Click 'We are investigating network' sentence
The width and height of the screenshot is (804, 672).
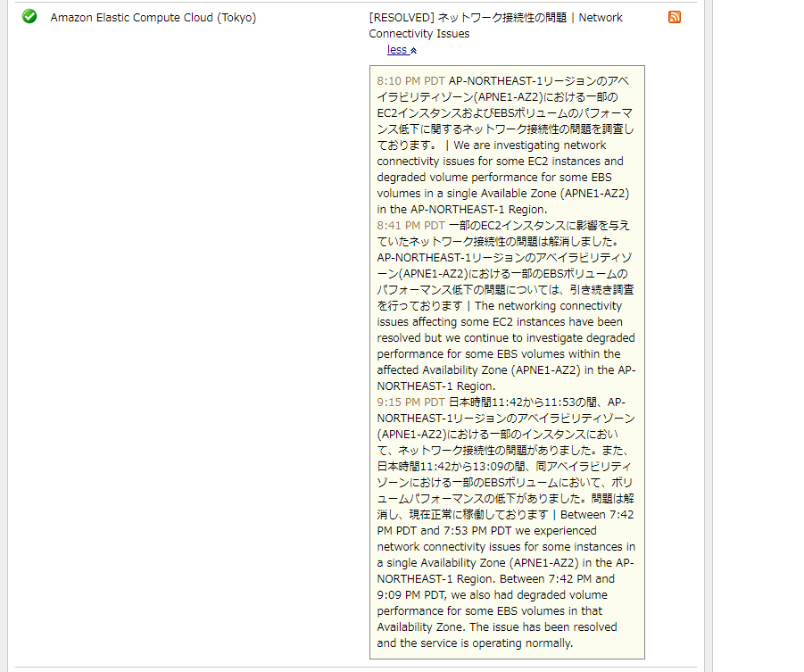tap(530, 145)
